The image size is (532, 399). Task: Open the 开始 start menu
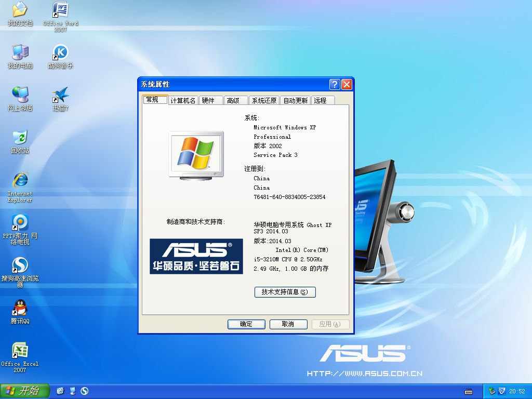click(x=24, y=391)
